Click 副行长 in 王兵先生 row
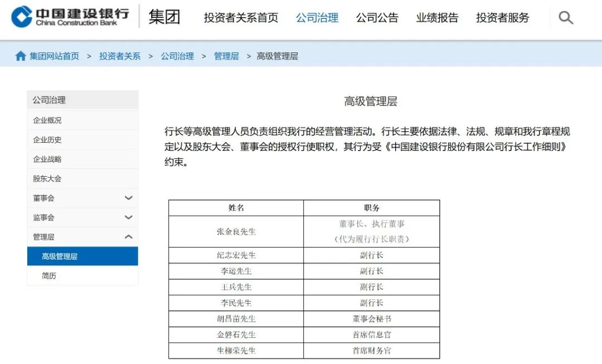The height and width of the screenshot is (364, 602). pyautogui.click(x=372, y=287)
